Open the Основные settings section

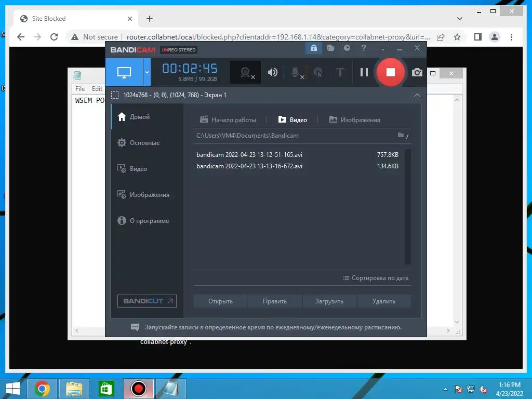pyautogui.click(x=148, y=143)
